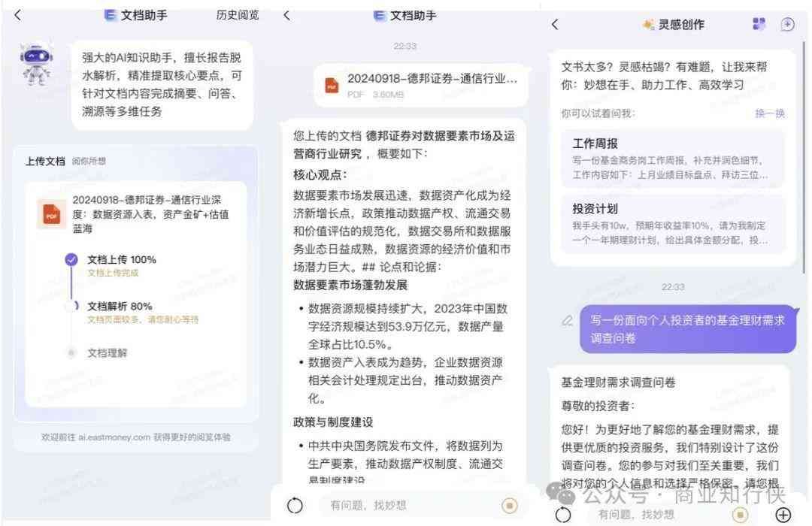
Task: Click the refresh icon in middle chat bar
Action: (x=295, y=505)
